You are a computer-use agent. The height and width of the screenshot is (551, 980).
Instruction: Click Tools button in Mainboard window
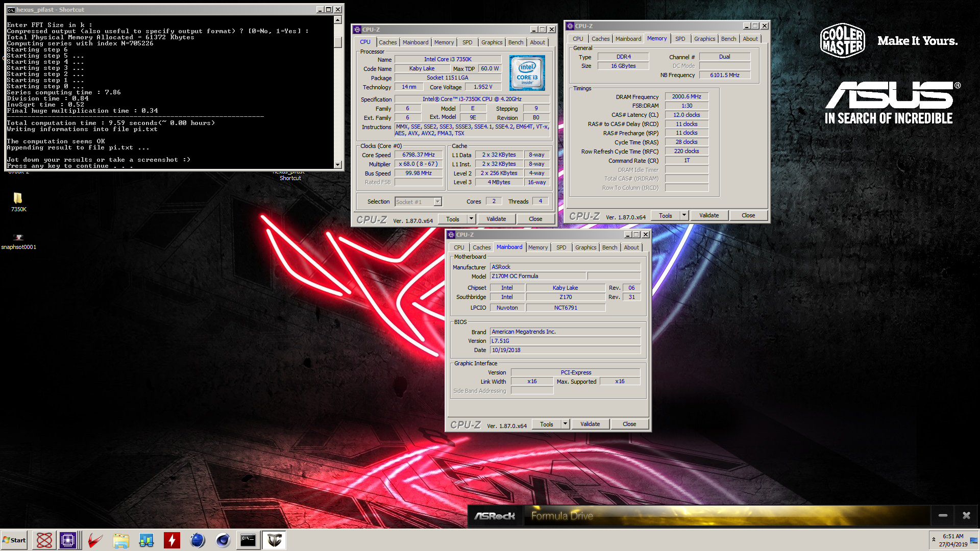[x=547, y=424]
